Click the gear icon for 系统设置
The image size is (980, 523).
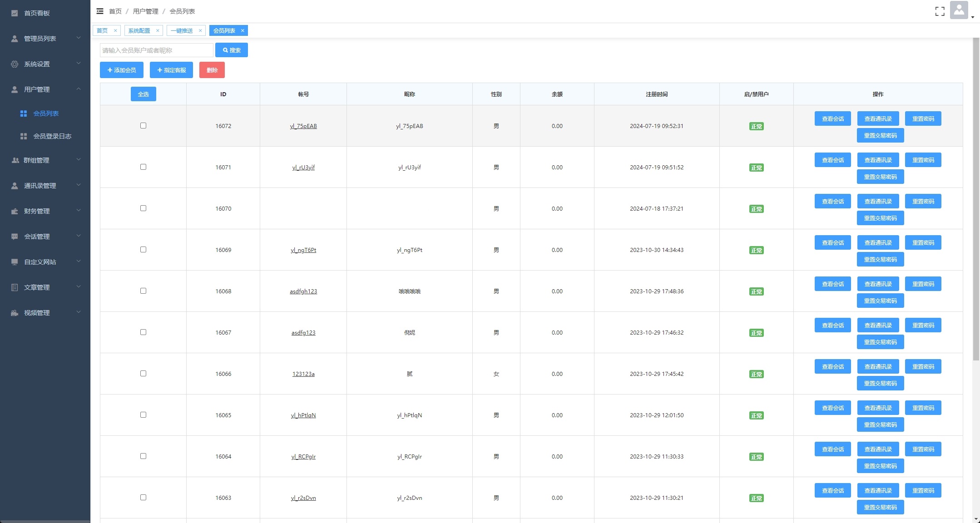point(15,64)
